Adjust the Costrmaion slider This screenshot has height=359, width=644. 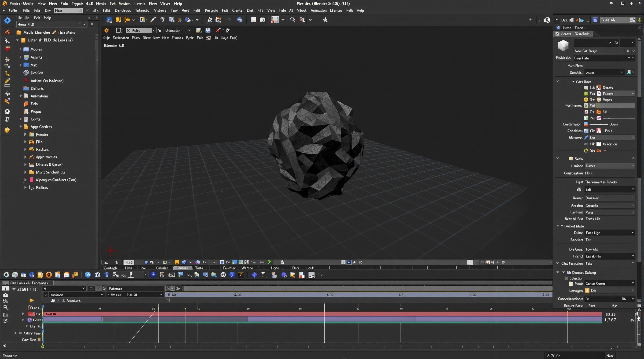click(599, 124)
